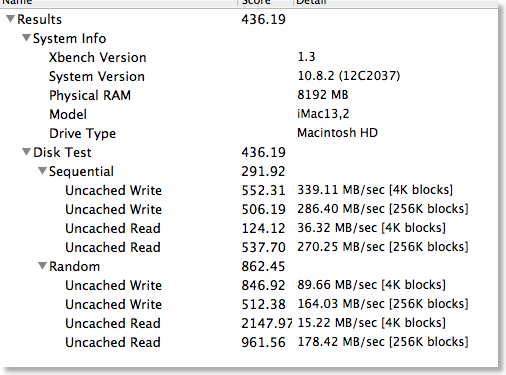Click the Results overall score 436.19
The height and width of the screenshot is (375, 506).
click(263, 19)
